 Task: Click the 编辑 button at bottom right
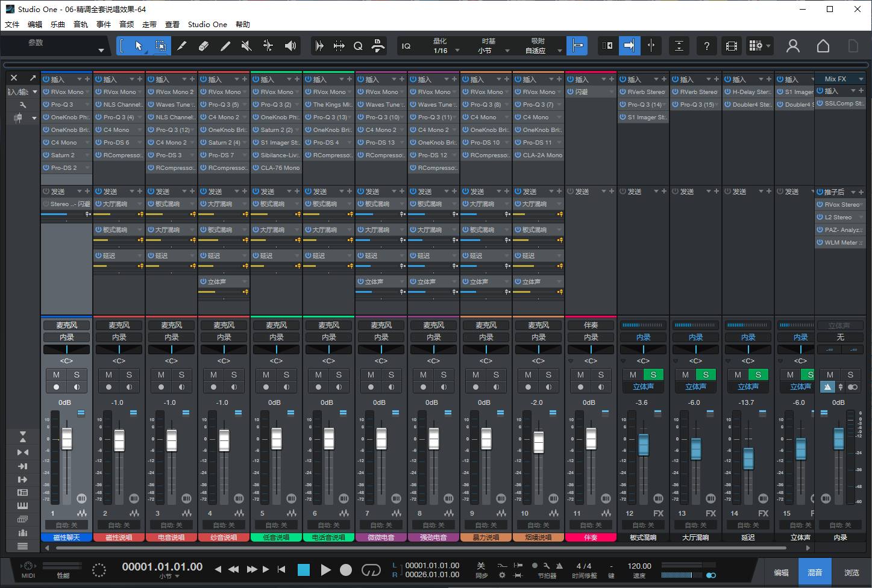(781, 571)
